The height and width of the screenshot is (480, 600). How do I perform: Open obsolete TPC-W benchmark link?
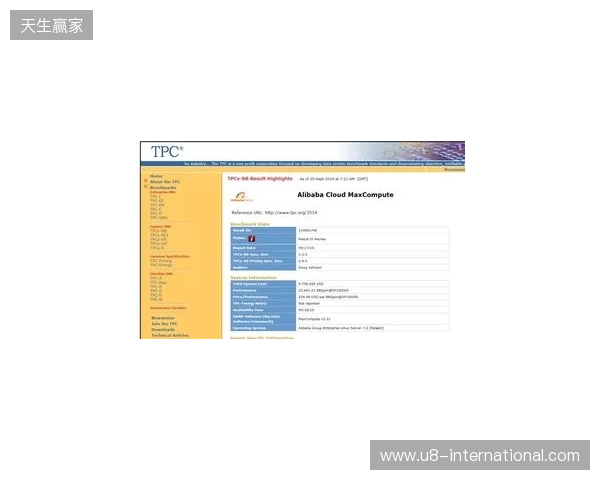156,299
